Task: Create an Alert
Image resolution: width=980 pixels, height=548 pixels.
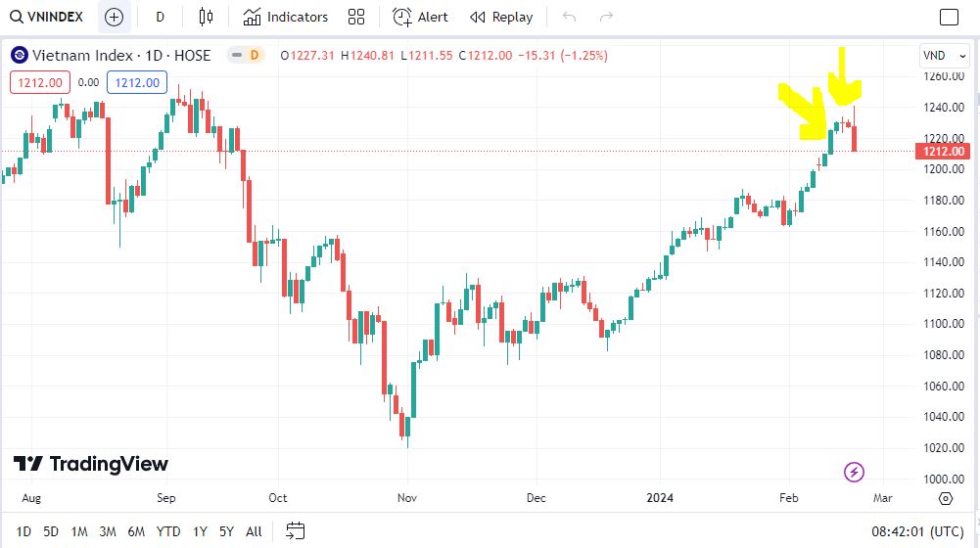Action: pos(420,17)
